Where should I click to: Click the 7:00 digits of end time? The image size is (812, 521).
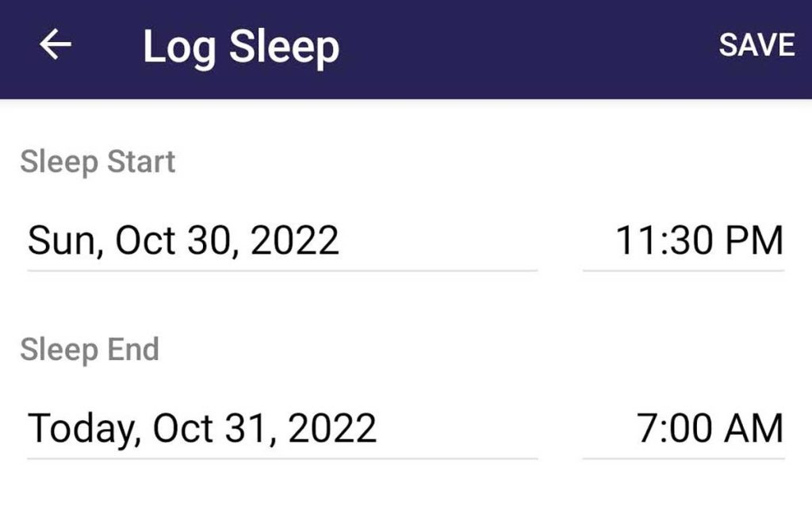[668, 428]
